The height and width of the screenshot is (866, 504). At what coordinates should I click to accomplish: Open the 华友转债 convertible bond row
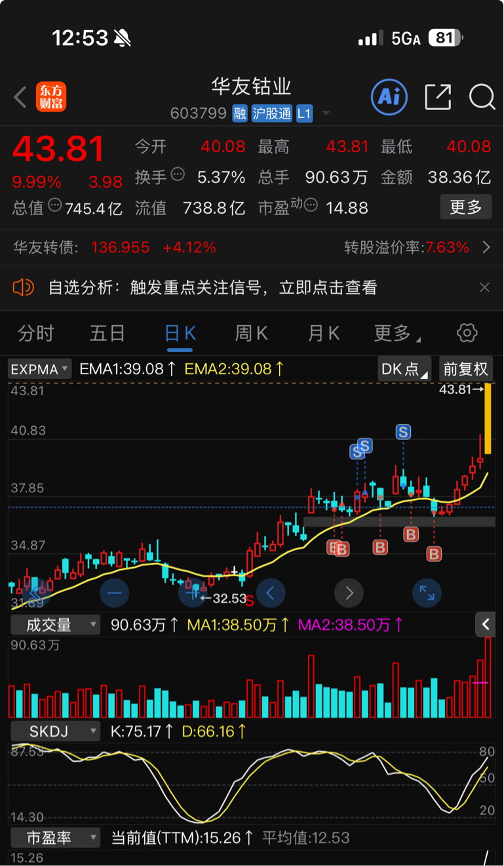252,248
